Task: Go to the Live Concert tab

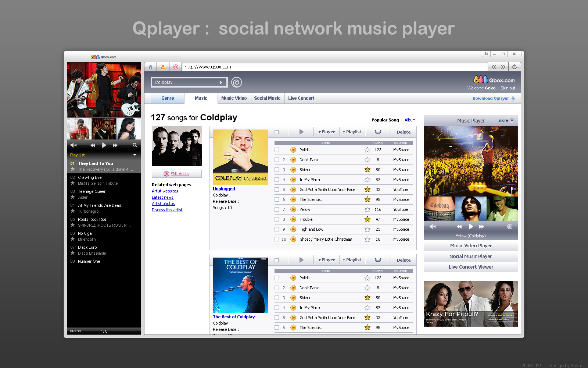Action: [301, 98]
